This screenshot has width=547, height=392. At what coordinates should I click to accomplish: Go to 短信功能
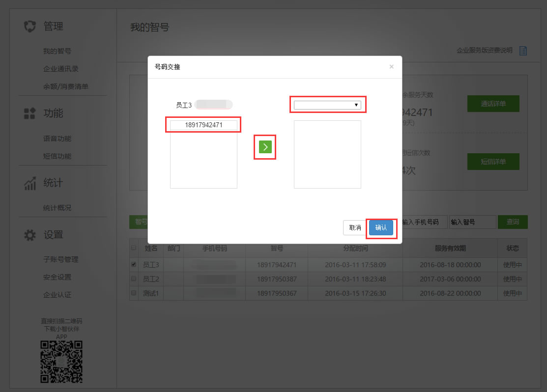[57, 156]
